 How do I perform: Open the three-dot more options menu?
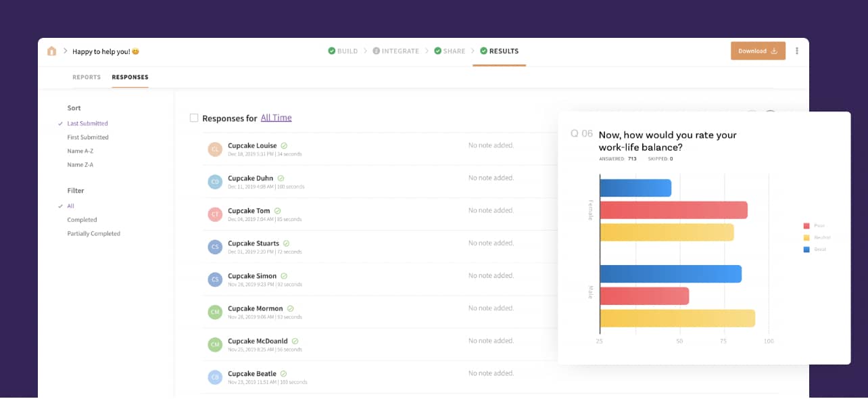[x=797, y=51]
